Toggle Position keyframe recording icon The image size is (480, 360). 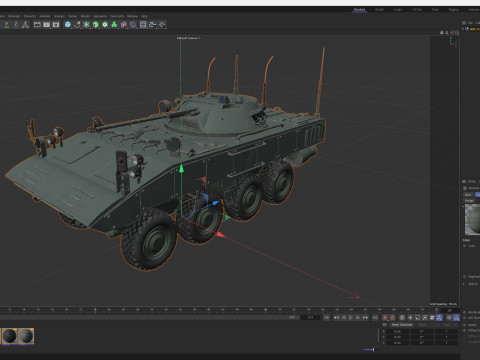(410, 318)
